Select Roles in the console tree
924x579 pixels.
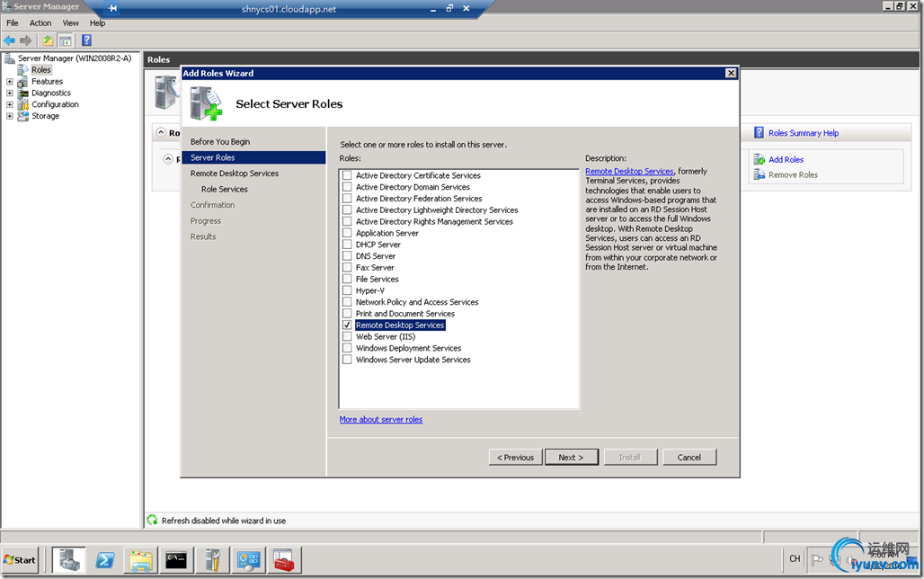40,69
